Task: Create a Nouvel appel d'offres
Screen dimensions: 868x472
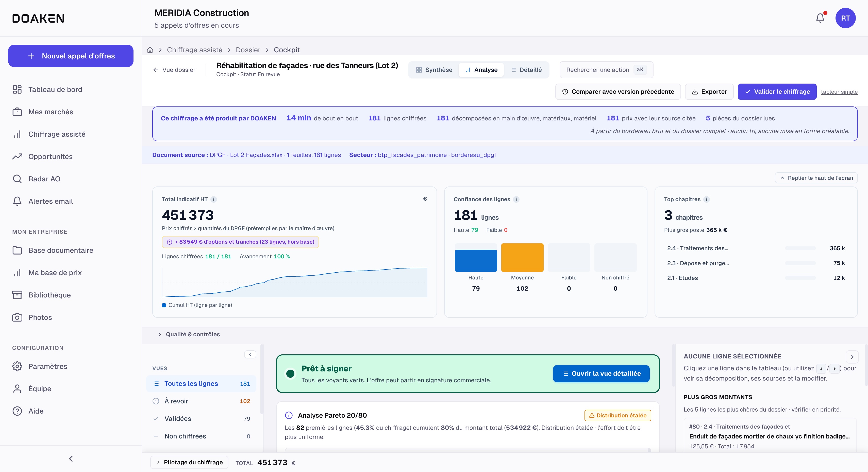Action: [x=71, y=56]
